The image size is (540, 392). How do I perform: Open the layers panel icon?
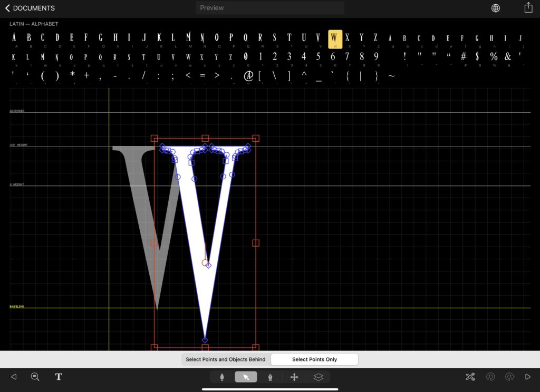click(318, 377)
